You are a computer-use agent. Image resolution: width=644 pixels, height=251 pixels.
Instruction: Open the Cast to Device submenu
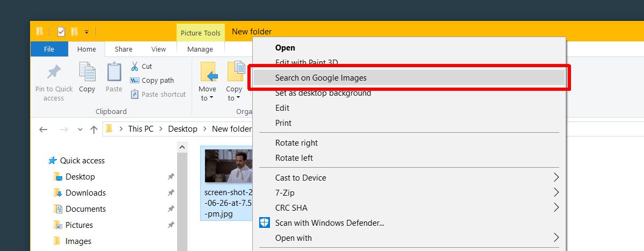[409, 178]
